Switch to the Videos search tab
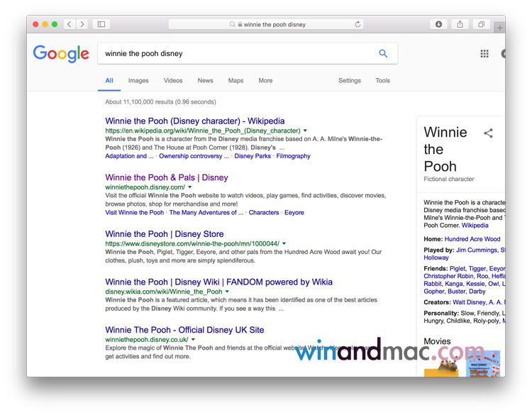This screenshot has width=532, height=415. point(173,81)
